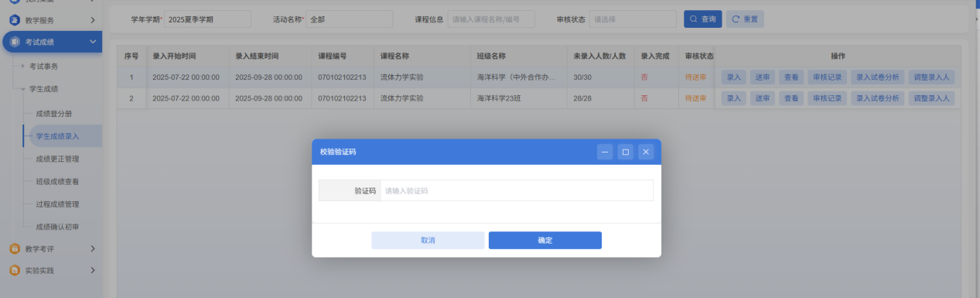Viewport: 980px width, 298px height.
Task: Select 学生成绩录入 menu item
Action: (59, 136)
